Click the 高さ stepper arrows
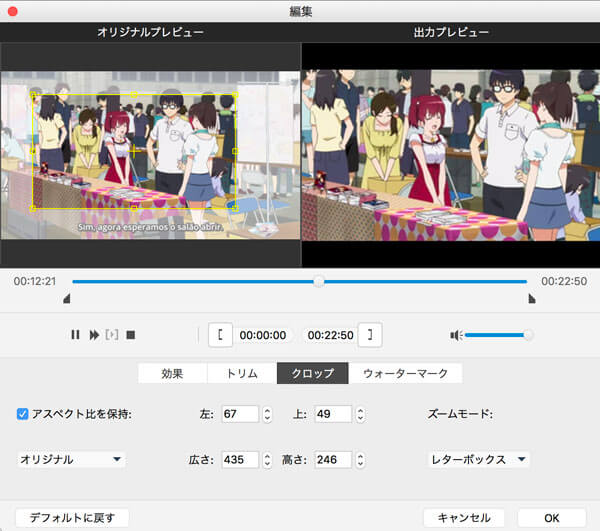Viewport: 600px width, 531px height. pyautogui.click(x=360, y=460)
